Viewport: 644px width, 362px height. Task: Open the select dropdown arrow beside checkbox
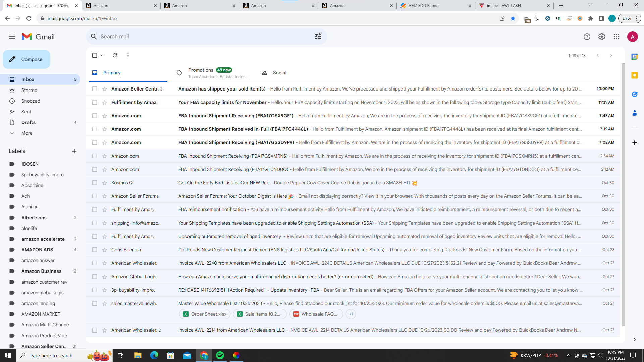point(101,55)
